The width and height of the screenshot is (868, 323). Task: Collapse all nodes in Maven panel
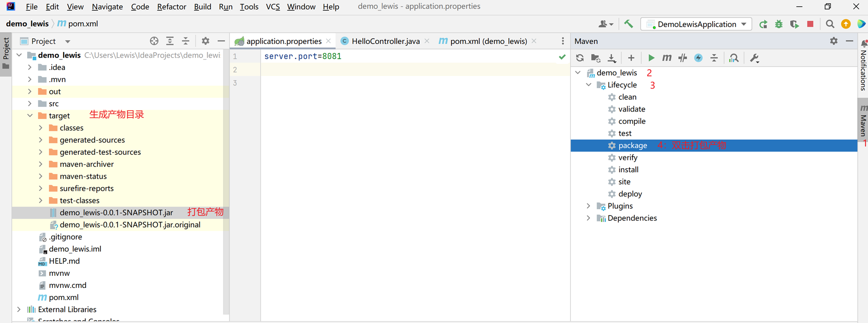click(714, 58)
